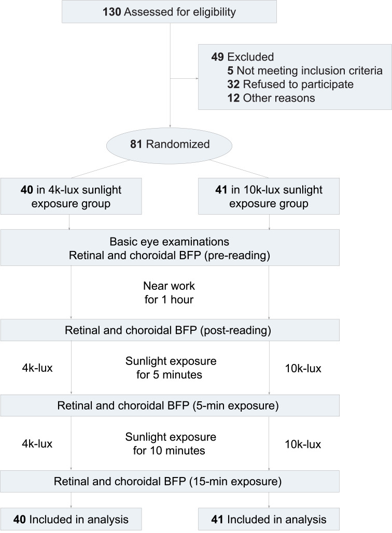Click the 4k-lux label beside 5-minute exposure
Screen dimensions: 392x533
(36, 369)
